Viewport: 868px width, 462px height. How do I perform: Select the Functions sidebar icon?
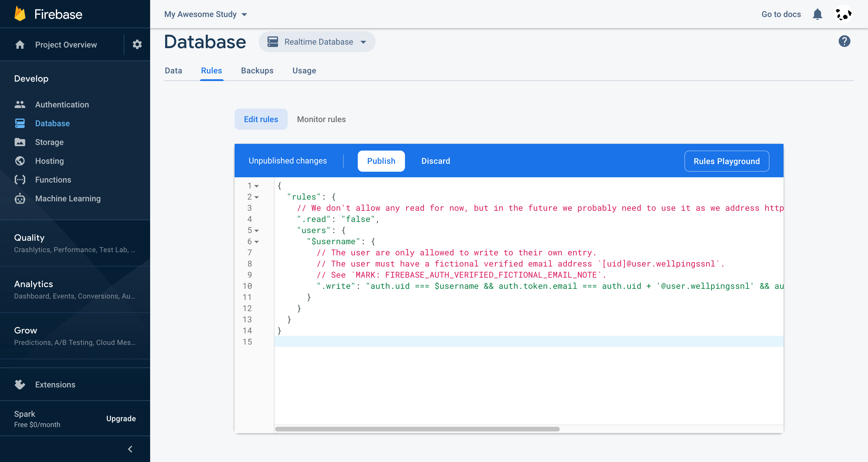coord(20,179)
